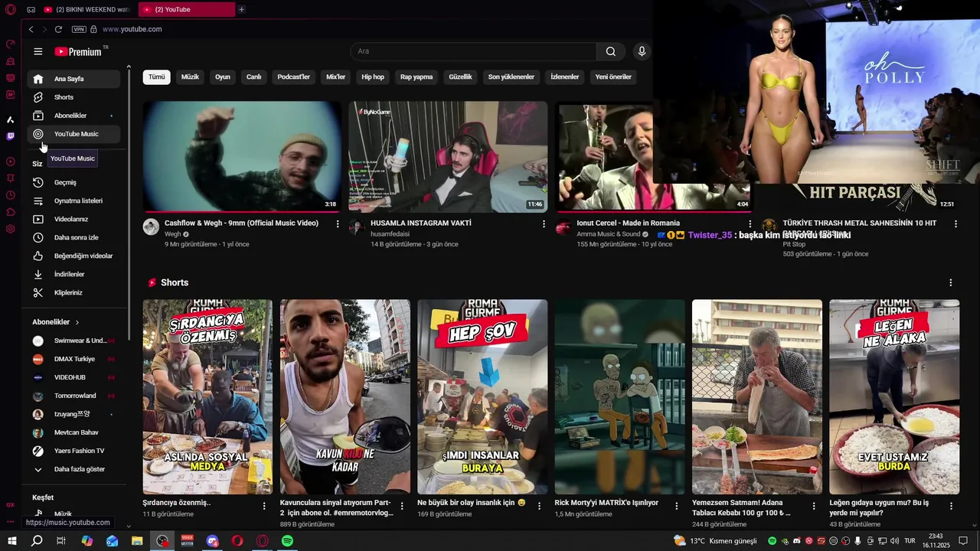
Task: Open Windows Start menu
Action: click(x=12, y=541)
